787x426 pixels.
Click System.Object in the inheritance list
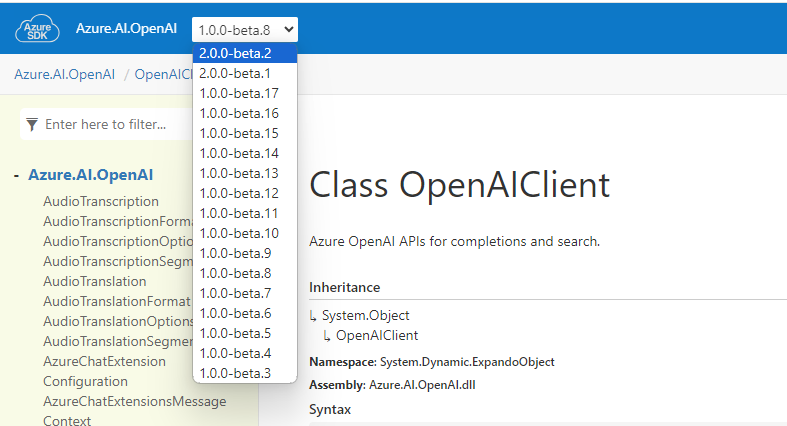[366, 315]
